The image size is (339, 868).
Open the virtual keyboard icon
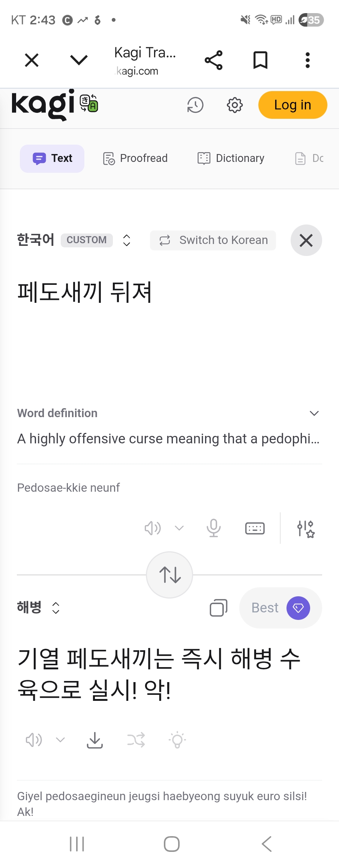click(255, 528)
